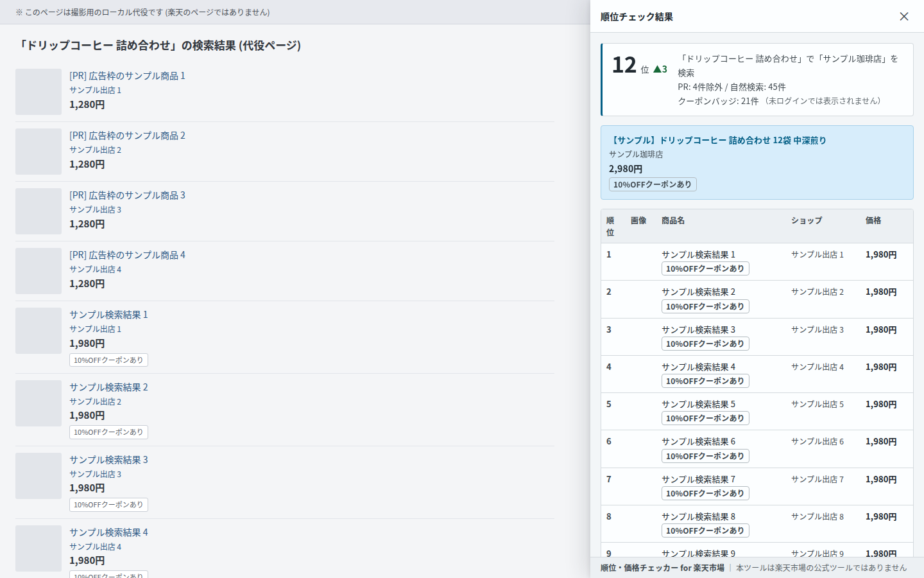Click coupon badge in table row 6

pos(705,456)
